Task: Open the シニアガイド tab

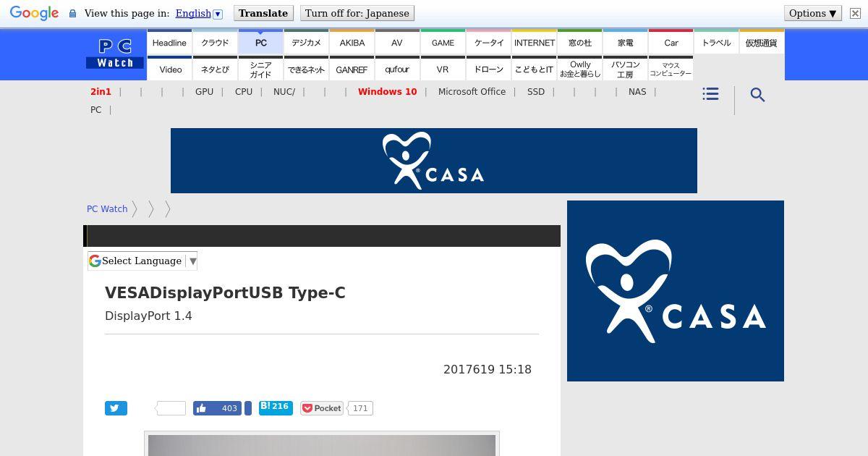Action: pyautogui.click(x=261, y=69)
